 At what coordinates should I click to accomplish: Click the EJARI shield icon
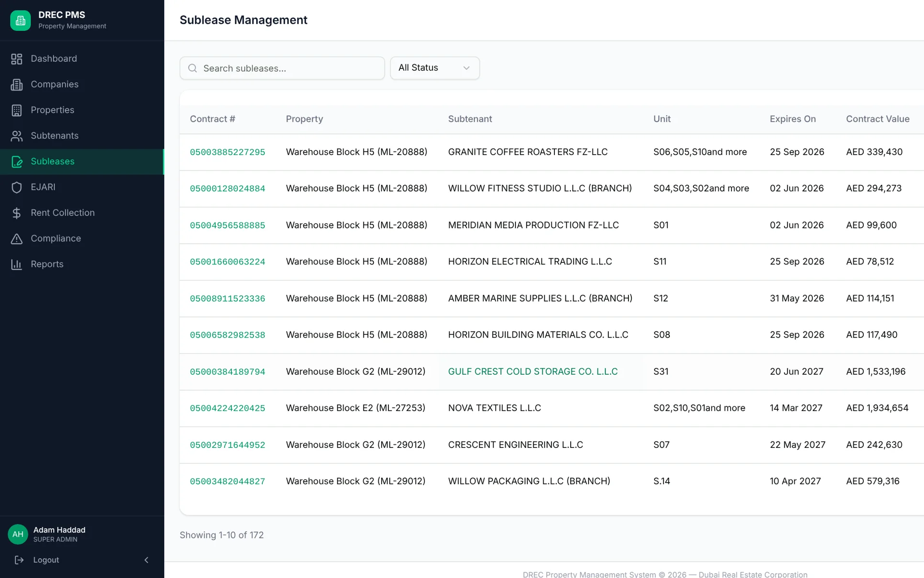17,187
